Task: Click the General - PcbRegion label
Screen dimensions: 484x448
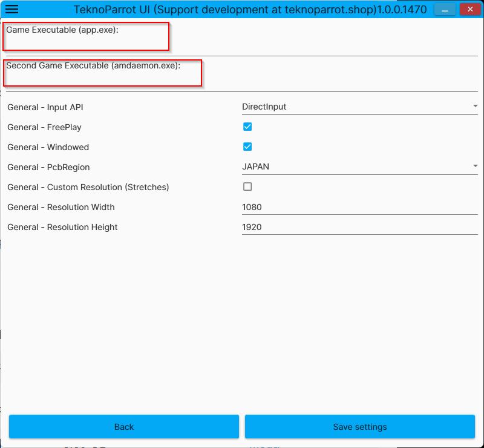Action: 48,167
